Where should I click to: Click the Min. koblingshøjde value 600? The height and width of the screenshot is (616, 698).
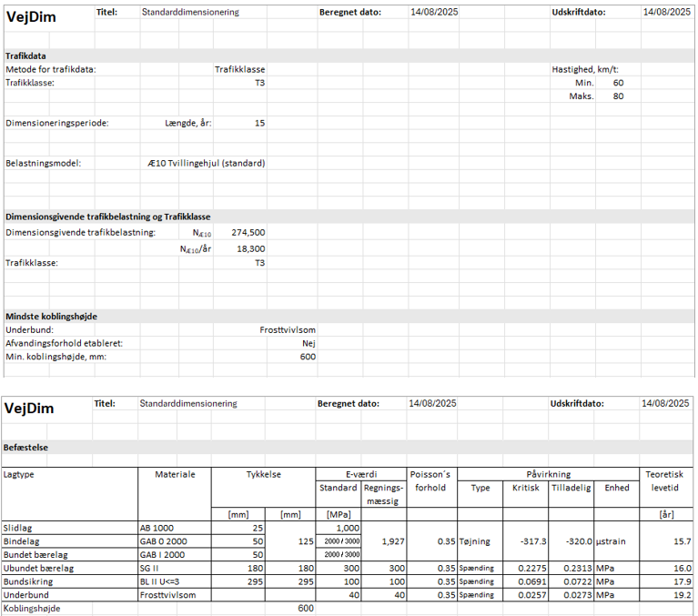tap(308, 358)
